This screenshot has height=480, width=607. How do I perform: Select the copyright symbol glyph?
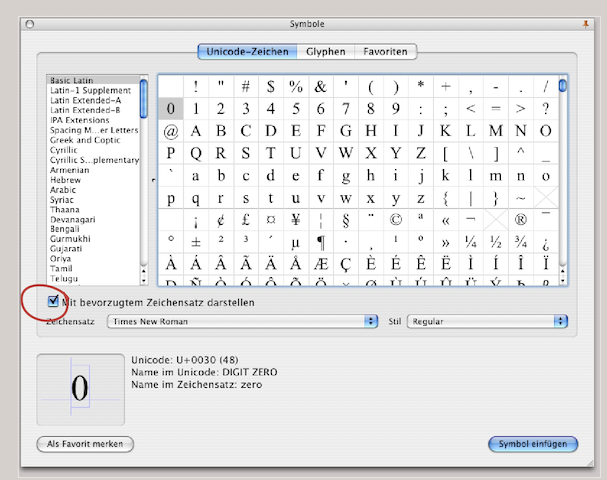pos(396,219)
